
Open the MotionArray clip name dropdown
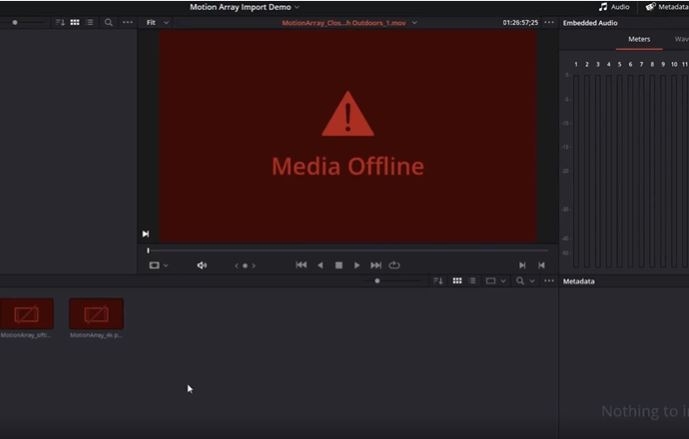point(349,23)
